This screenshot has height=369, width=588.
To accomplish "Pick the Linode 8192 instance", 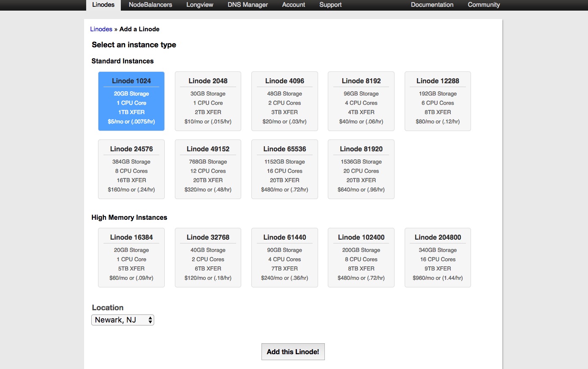I will pyautogui.click(x=361, y=101).
